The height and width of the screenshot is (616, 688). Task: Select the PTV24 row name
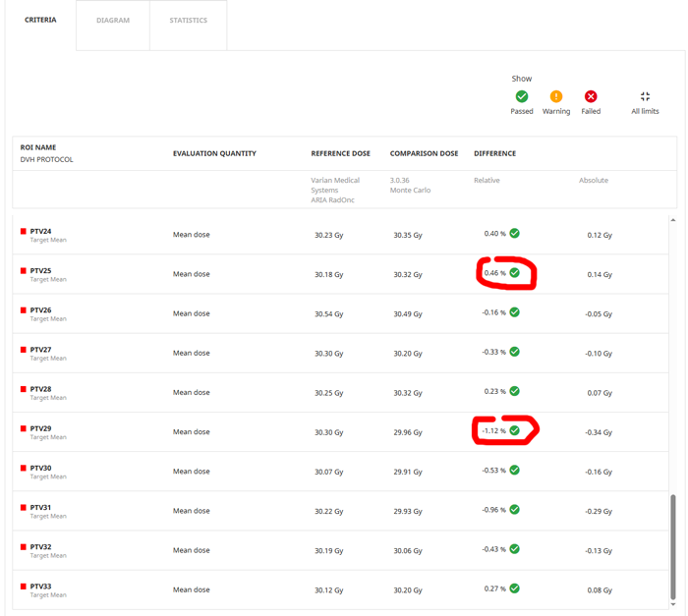pyautogui.click(x=41, y=231)
